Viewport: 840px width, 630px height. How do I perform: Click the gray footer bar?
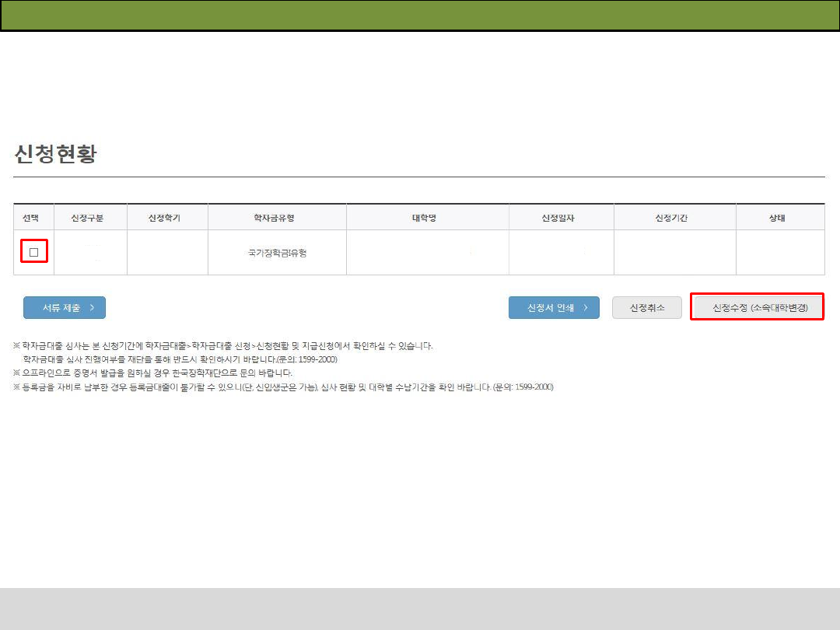coord(420,608)
